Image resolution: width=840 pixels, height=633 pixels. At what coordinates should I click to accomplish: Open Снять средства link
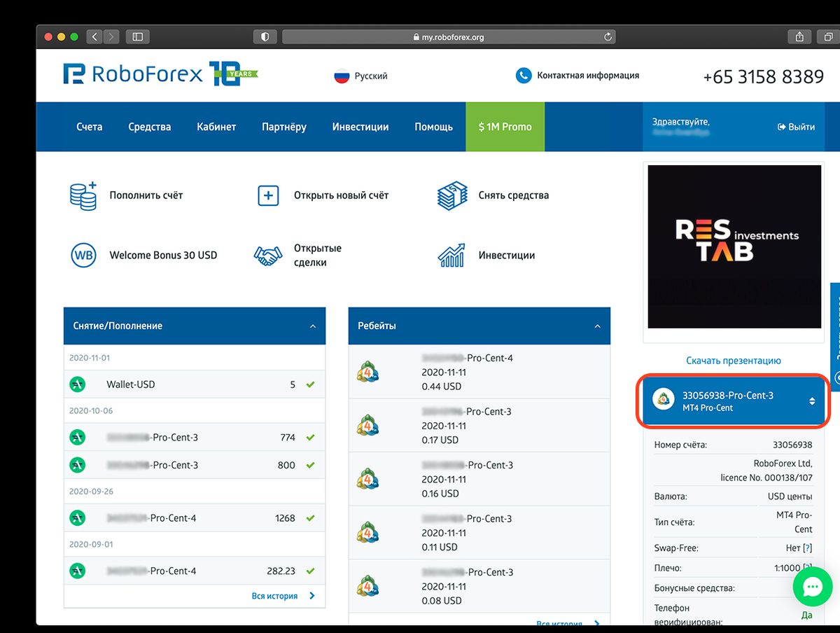point(514,195)
